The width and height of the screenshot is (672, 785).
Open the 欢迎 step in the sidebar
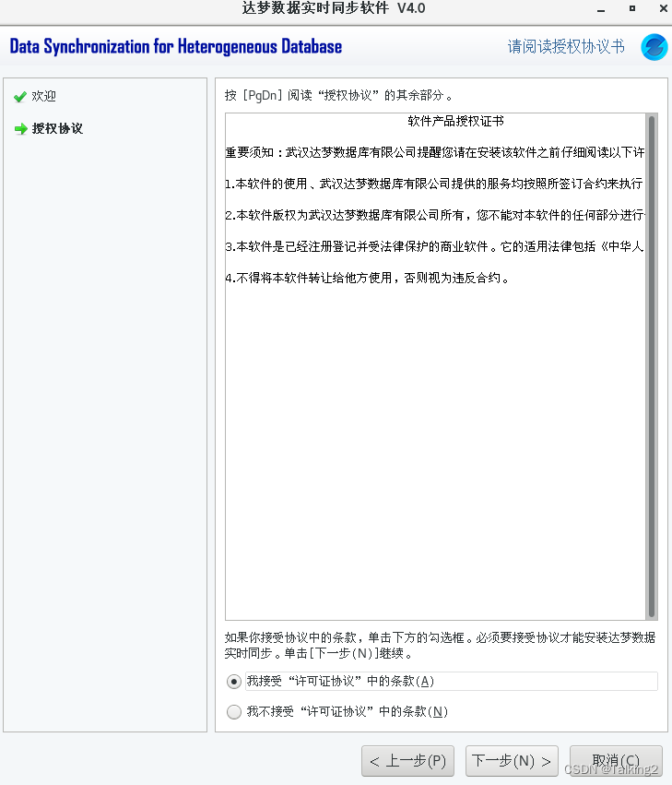pos(43,96)
